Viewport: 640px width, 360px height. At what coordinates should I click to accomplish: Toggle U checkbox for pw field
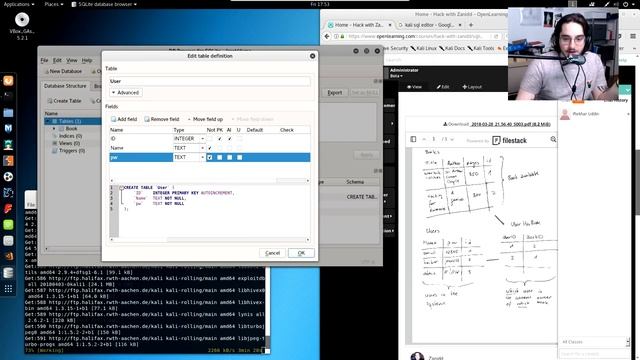click(240, 157)
